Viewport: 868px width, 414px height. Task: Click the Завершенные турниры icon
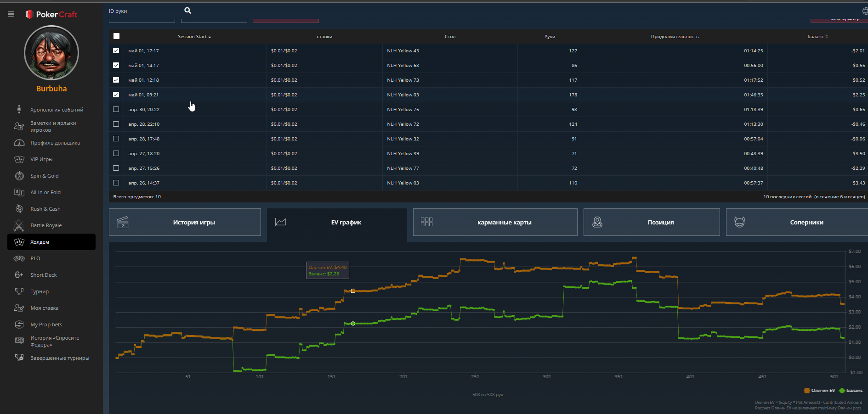click(19, 358)
